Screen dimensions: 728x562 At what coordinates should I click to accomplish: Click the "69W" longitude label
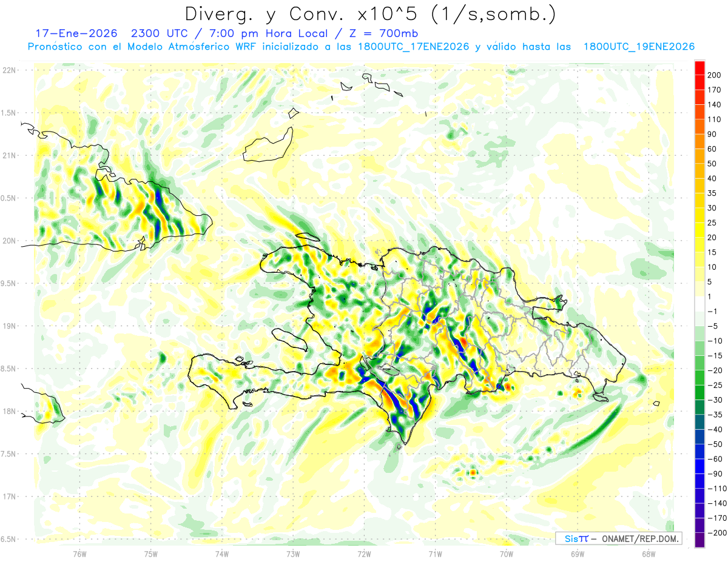[x=578, y=553]
